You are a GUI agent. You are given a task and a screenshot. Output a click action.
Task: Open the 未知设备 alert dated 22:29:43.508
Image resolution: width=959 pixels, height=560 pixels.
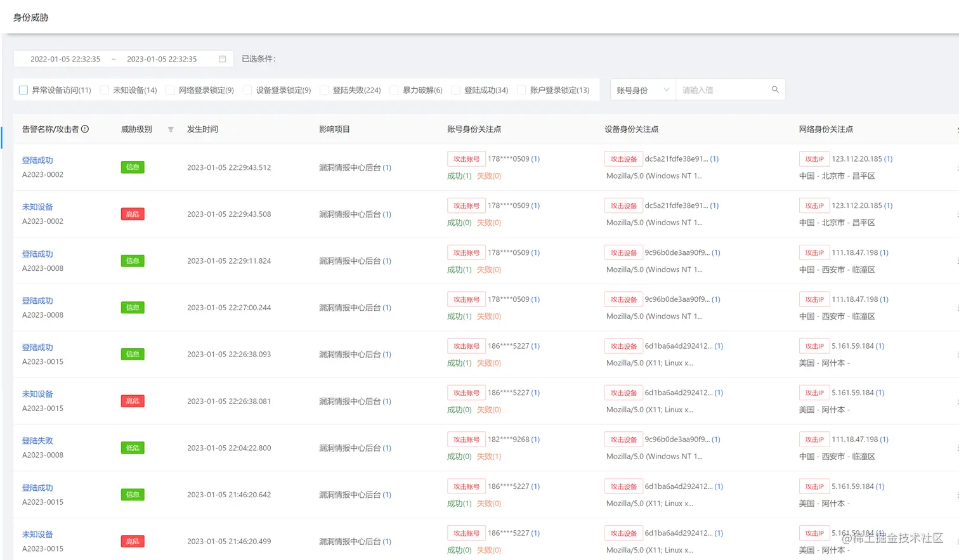coord(37,207)
